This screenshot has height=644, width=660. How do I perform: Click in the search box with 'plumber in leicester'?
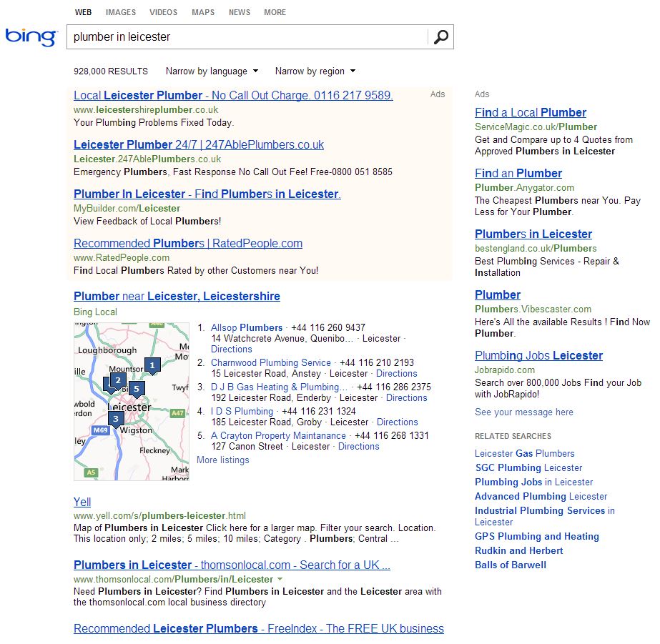coord(247,37)
